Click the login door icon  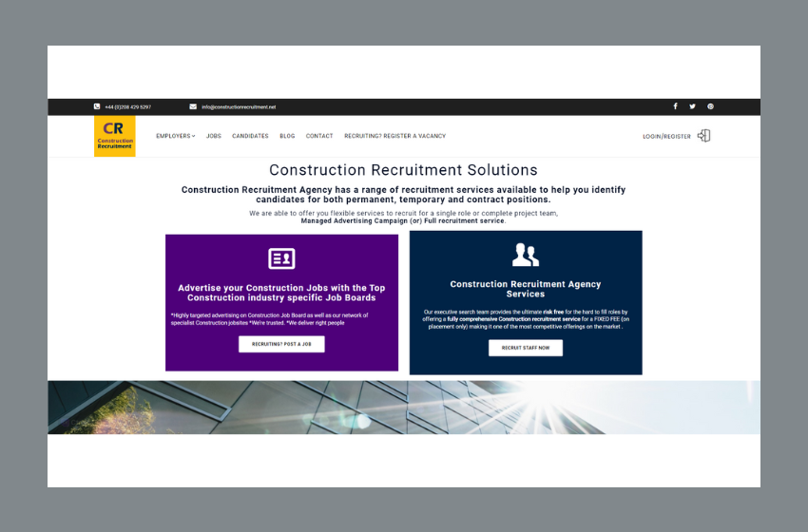(x=703, y=136)
